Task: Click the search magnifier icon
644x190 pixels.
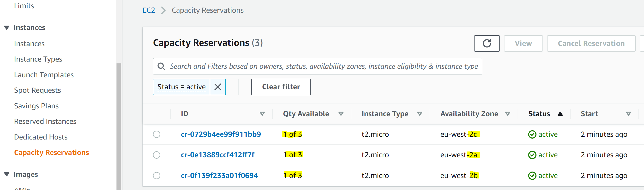Action: pyautogui.click(x=161, y=66)
